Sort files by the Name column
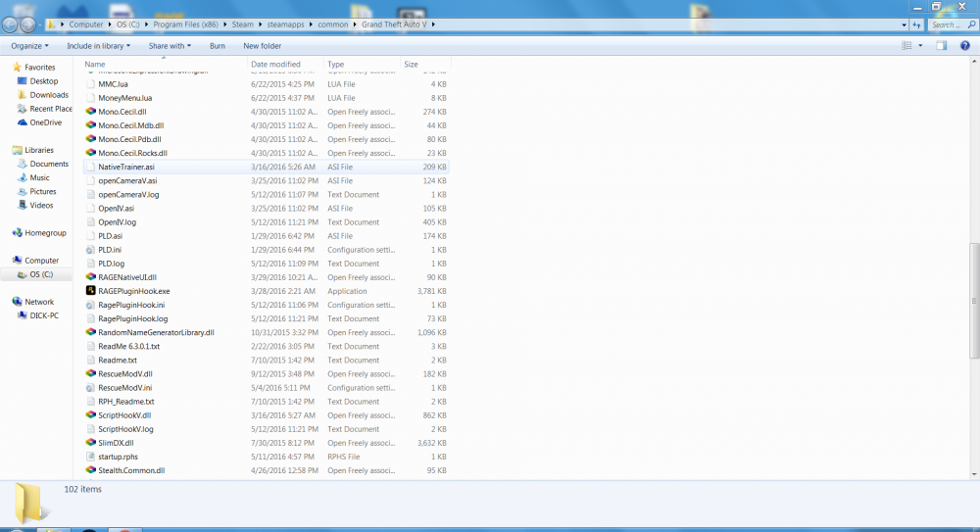This screenshot has width=980, height=532. (165, 64)
